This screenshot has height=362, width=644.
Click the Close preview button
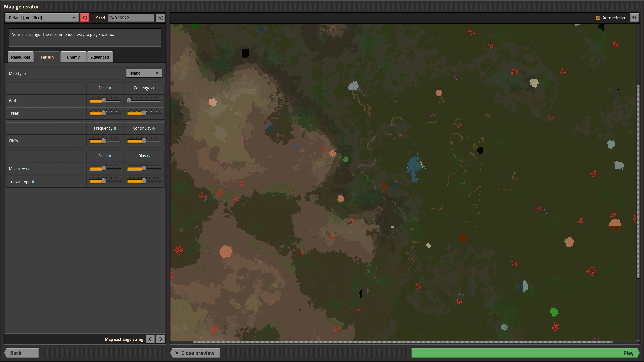click(195, 353)
